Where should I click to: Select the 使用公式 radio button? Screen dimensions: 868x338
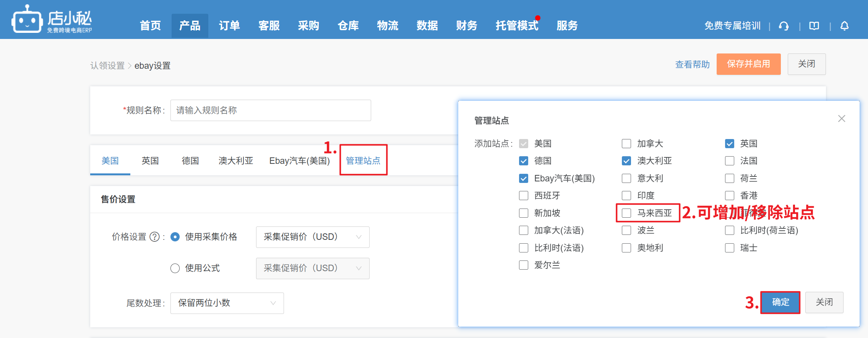tap(175, 268)
